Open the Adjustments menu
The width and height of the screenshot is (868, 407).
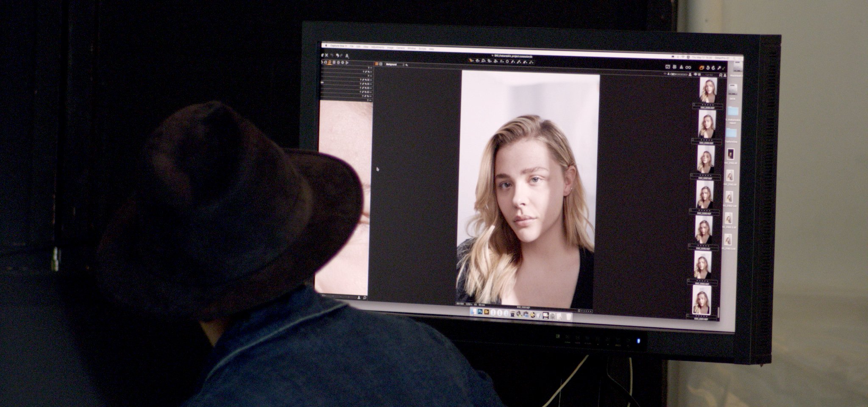tap(378, 47)
